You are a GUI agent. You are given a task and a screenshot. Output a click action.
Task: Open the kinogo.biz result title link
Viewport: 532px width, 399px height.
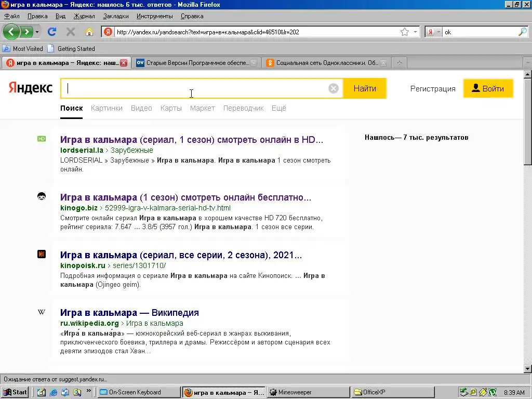point(185,197)
